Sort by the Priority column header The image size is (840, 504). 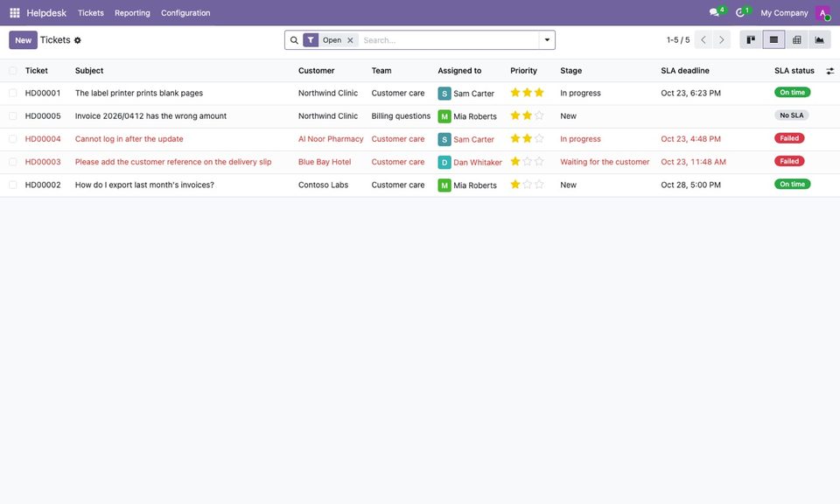click(523, 71)
